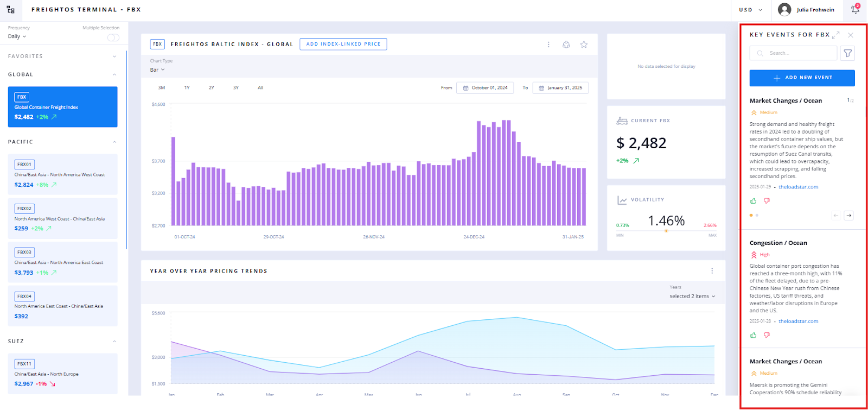Screen dimensions: 868x410
Task: Open the navigation tree icon at top left
Action: click(10, 10)
